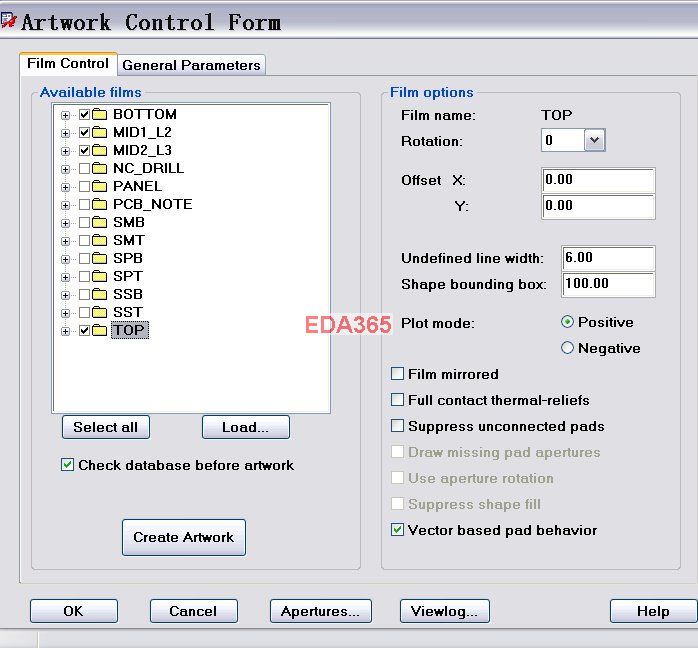
Task: Open the Viewlog... button
Action: [x=445, y=611]
